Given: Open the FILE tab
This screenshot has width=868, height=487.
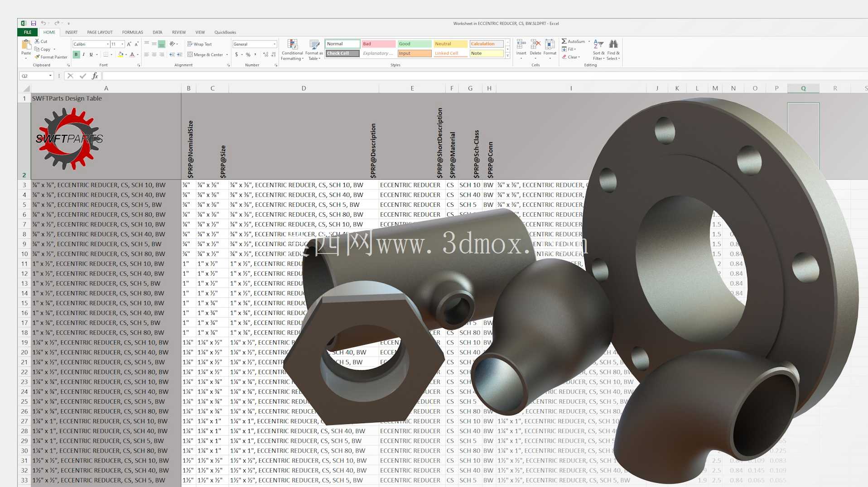Looking at the screenshot, I should point(28,32).
